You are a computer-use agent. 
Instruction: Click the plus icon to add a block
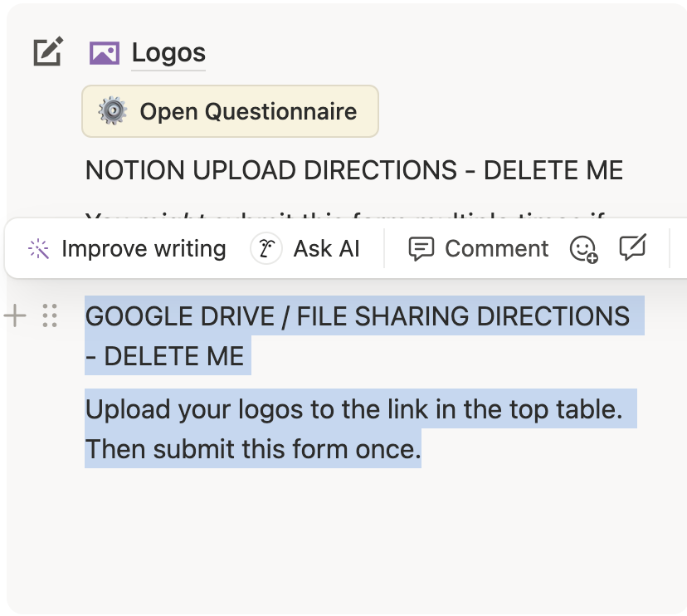[16, 315]
